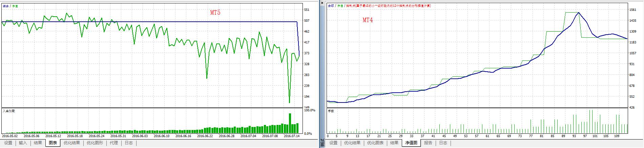The width and height of the screenshot is (644, 148).
Task: Open the 优化结果 tab in the MT5 tester
Action: pyautogui.click(x=72, y=143)
